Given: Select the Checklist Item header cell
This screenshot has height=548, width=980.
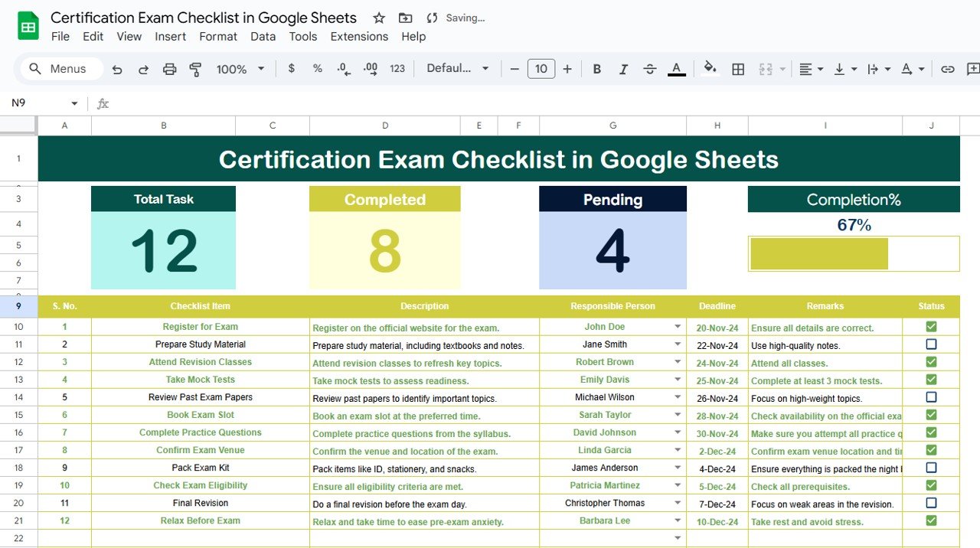Looking at the screenshot, I should 201,306.
